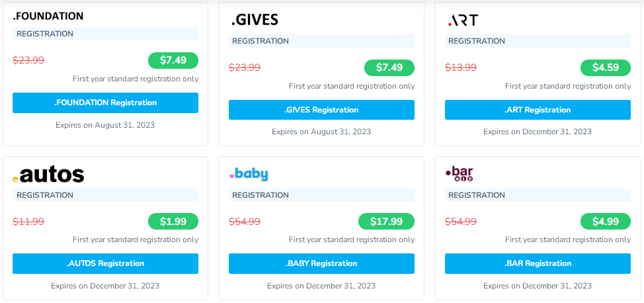Select the .AUTOS Registration button
This screenshot has width=644, height=303.
point(105,263)
